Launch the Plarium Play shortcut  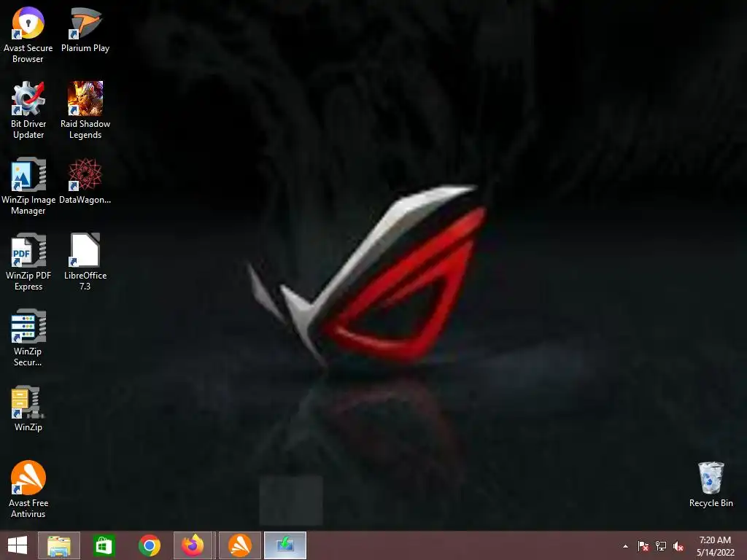coord(85,29)
